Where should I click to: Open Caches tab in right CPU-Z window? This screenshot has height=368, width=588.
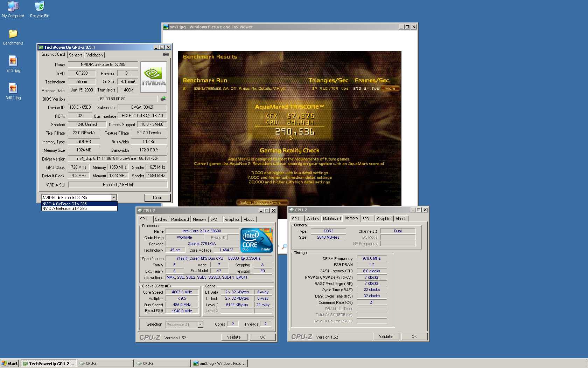click(x=313, y=219)
